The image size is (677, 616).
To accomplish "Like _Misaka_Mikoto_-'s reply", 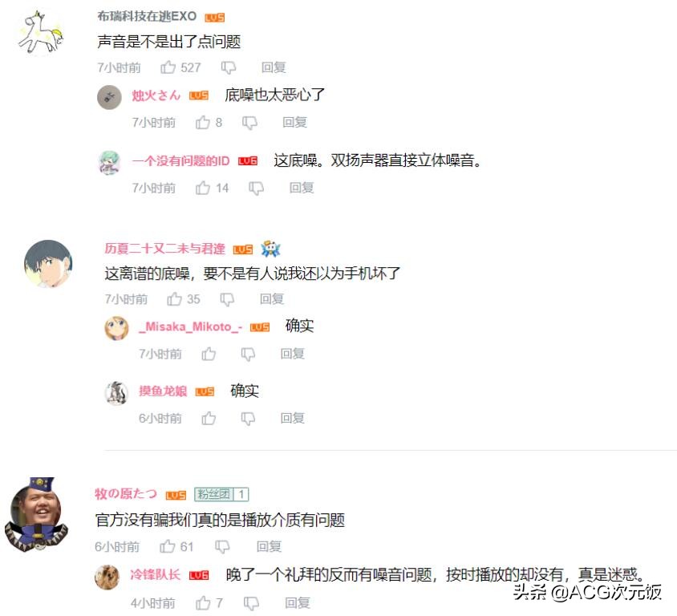I will pos(209,354).
